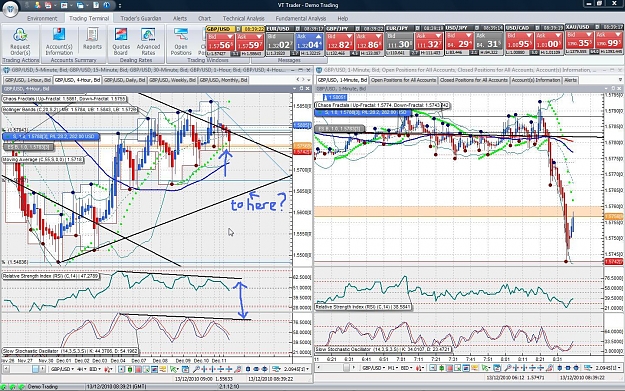Click the GBP/USD Bid price button

coord(220,42)
